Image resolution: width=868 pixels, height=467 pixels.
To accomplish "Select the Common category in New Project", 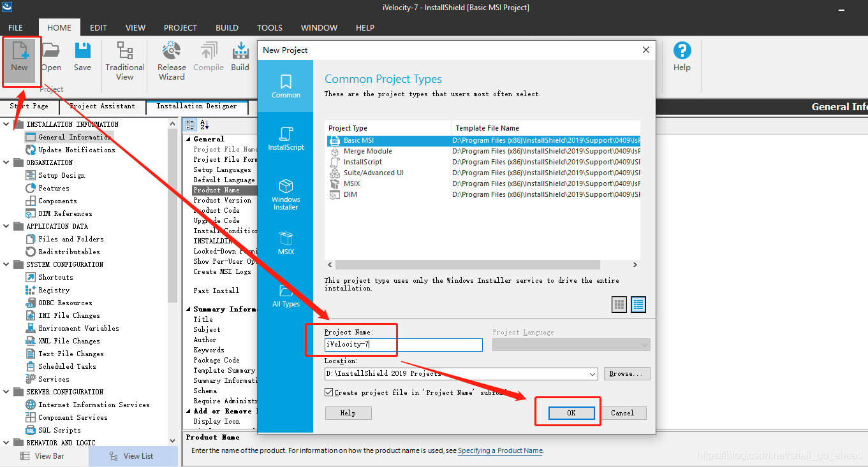I will (286, 86).
